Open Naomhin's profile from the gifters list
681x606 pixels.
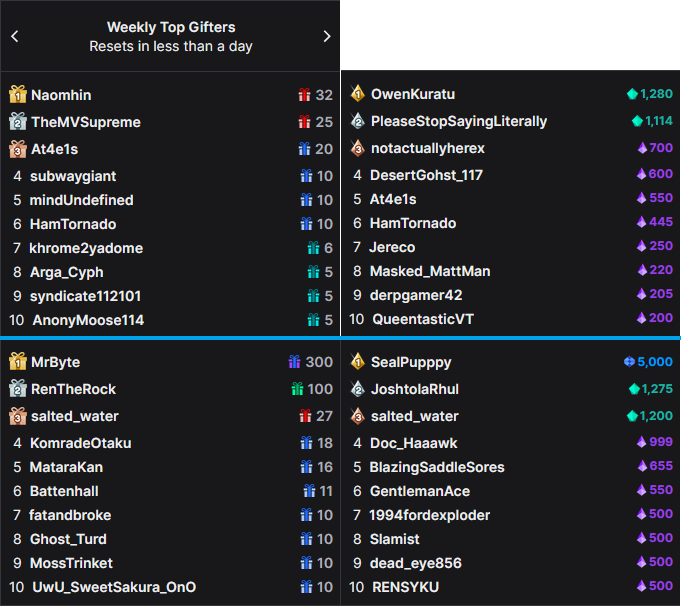click(x=61, y=95)
